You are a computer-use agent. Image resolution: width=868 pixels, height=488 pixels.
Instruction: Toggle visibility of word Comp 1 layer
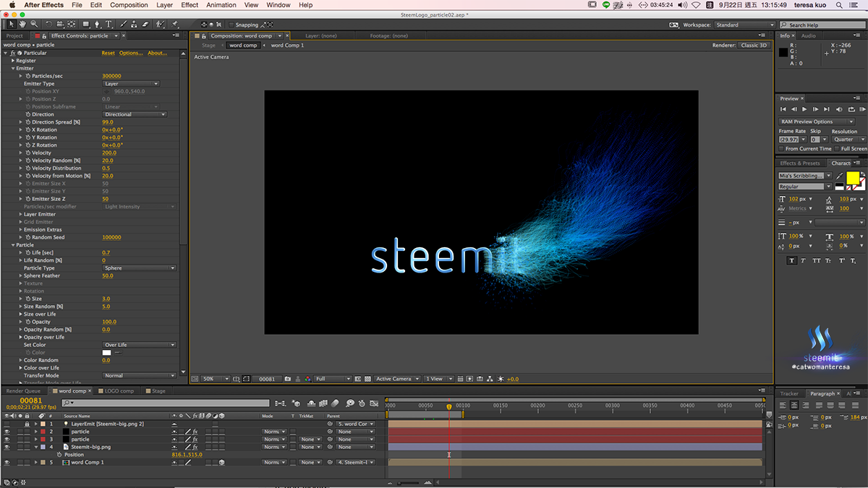pos(7,462)
